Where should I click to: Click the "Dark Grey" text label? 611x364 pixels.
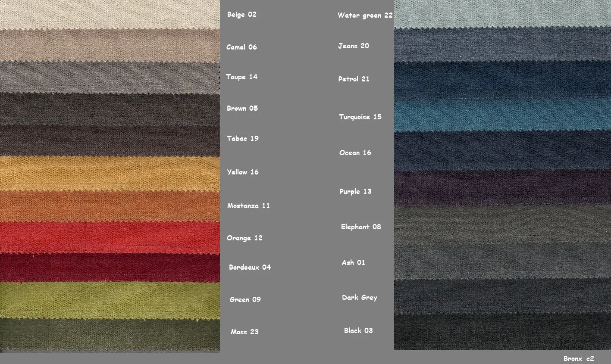click(x=359, y=298)
